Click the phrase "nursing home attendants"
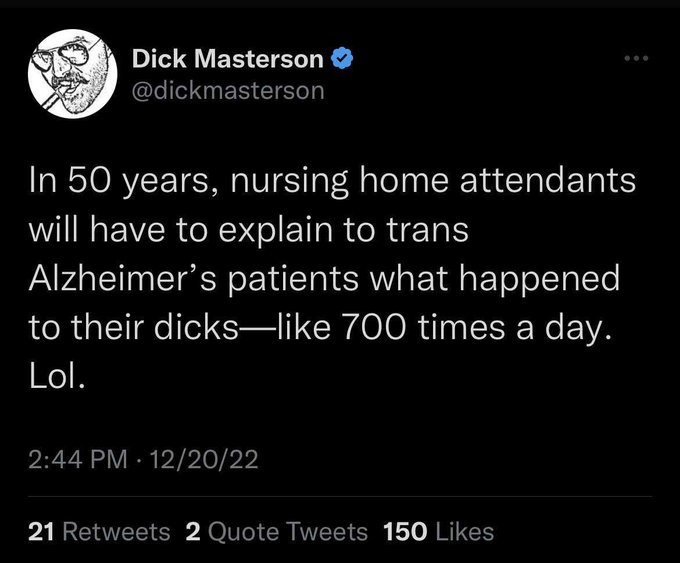Image resolution: width=680 pixels, height=563 pixels. point(432,181)
